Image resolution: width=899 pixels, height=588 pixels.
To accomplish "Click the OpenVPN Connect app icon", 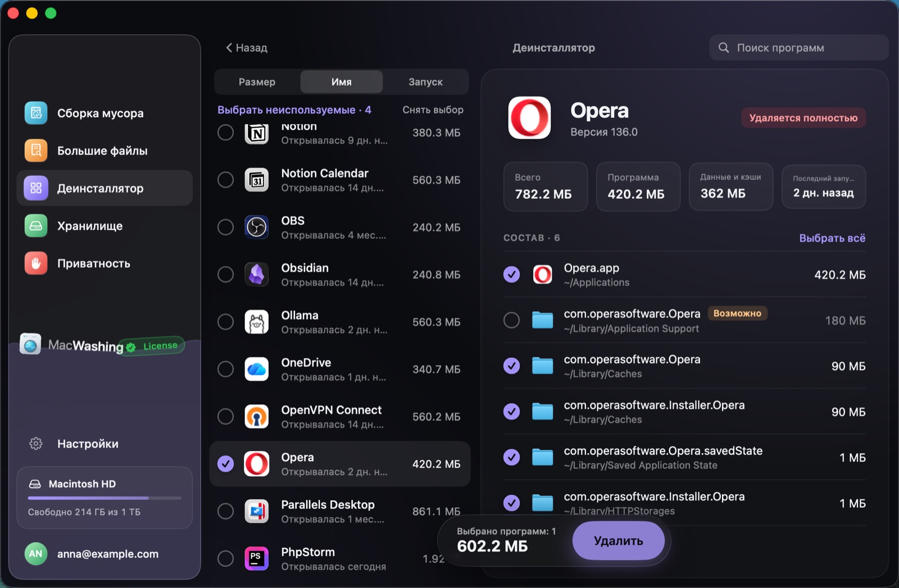I will pos(257,416).
